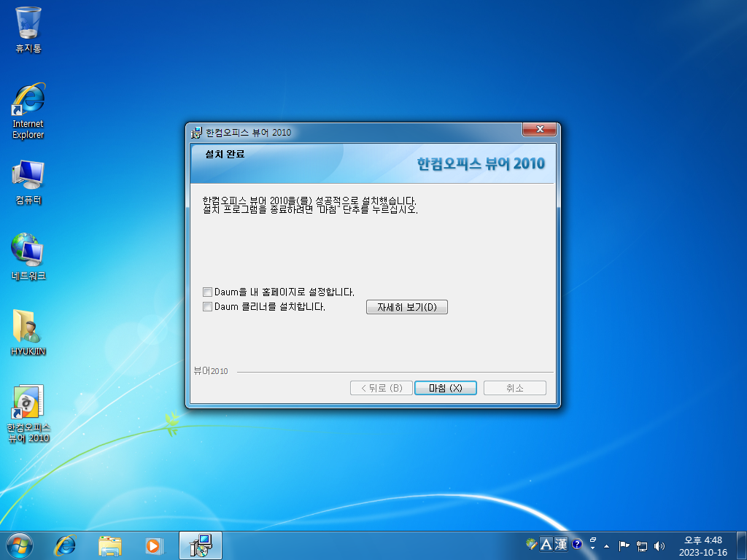The height and width of the screenshot is (560, 747).
Task: Click the 자세히 보기(D) button
Action: (407, 307)
